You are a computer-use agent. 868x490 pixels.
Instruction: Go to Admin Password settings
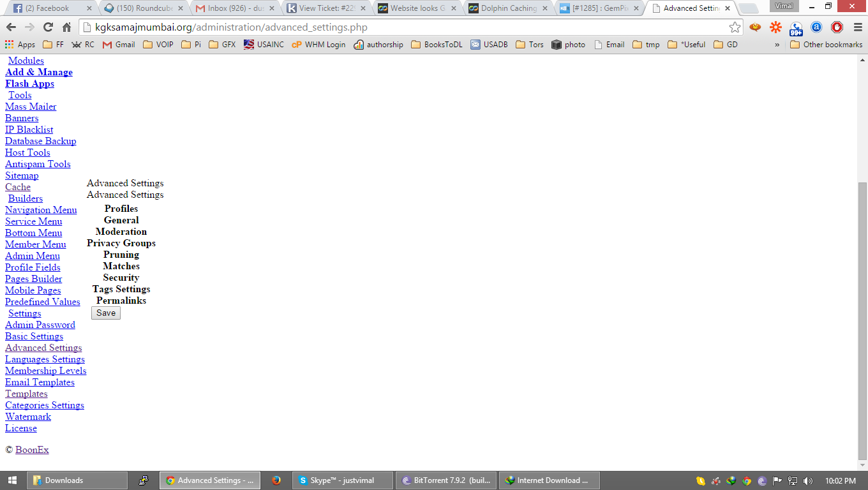click(x=40, y=325)
